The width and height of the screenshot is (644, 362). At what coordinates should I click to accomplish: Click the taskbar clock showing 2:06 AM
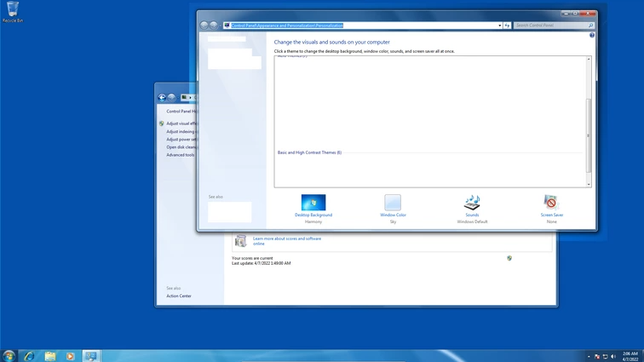tap(630, 356)
